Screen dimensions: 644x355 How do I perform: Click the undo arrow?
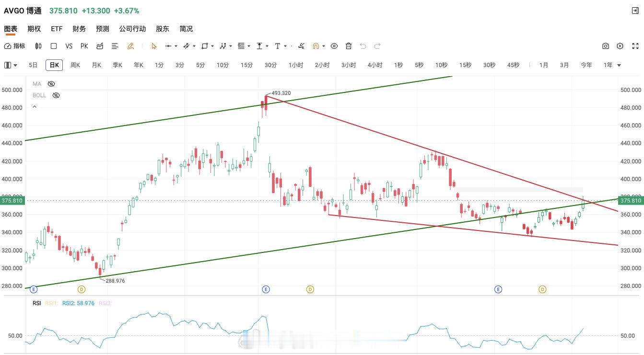pyautogui.click(x=363, y=46)
